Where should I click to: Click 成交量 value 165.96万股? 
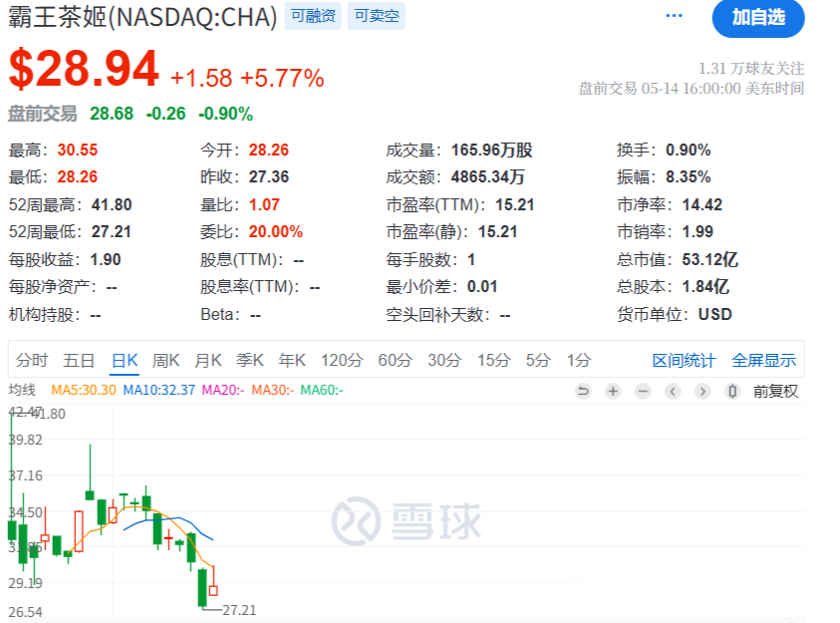pos(492,150)
